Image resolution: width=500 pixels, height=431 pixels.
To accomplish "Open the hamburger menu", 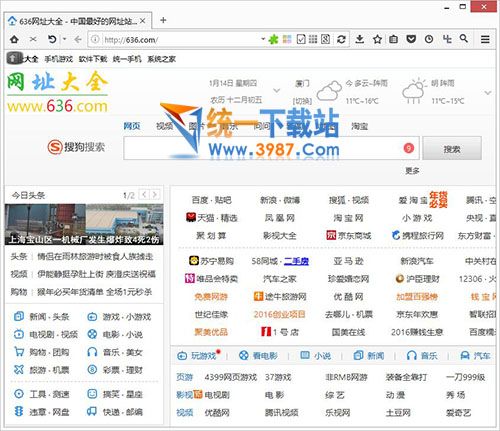I will pyautogui.click(x=485, y=39).
